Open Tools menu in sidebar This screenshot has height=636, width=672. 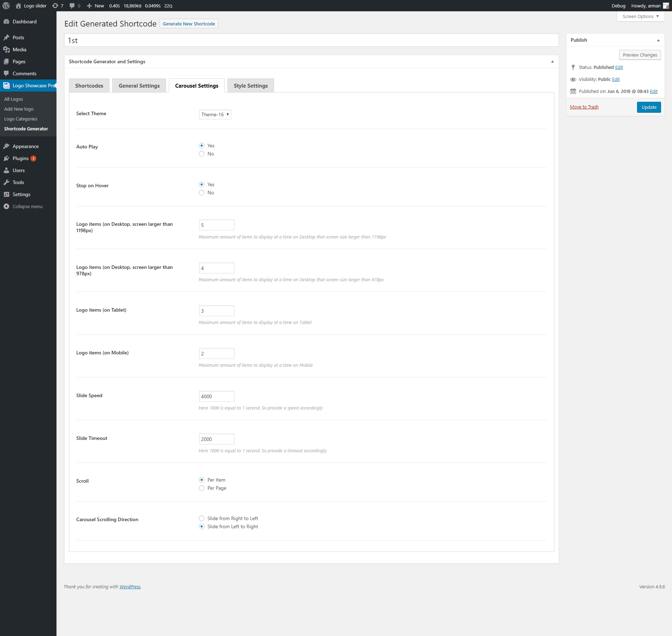[18, 182]
